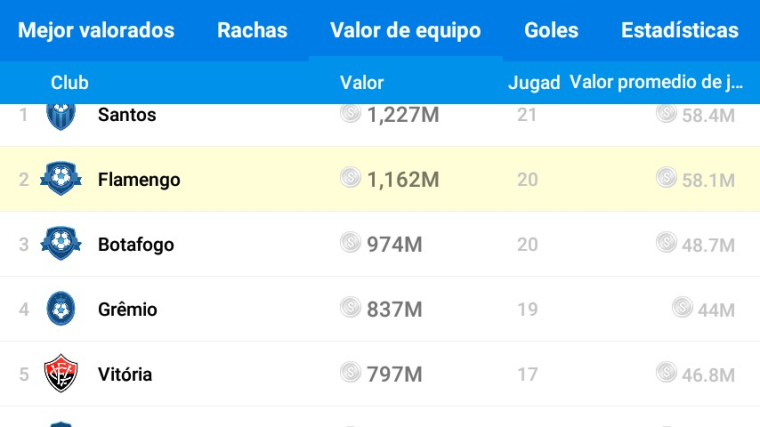Viewport: 760px width, 427px height.
Task: Click the coin icon beside 46.8M
Action: (666, 372)
